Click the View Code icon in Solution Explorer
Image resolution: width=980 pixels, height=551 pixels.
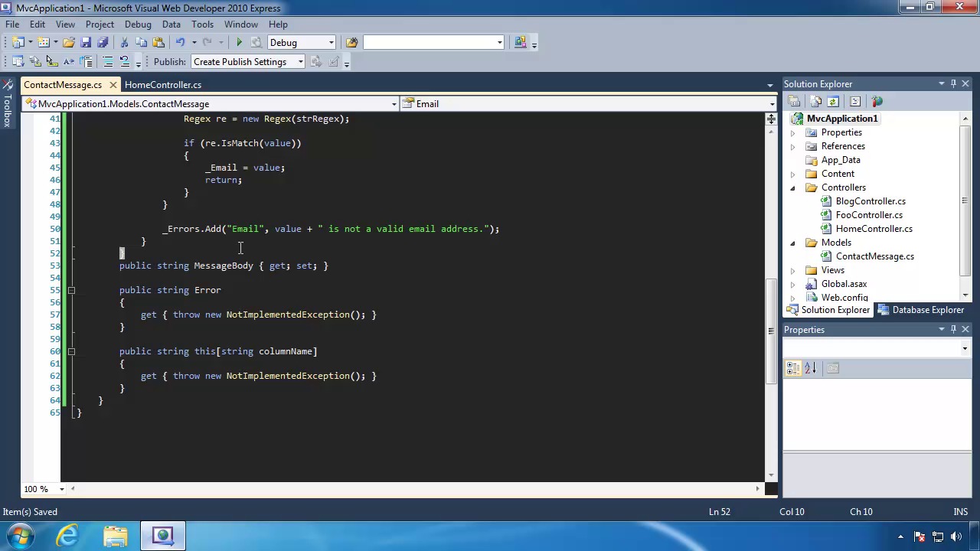[855, 102]
